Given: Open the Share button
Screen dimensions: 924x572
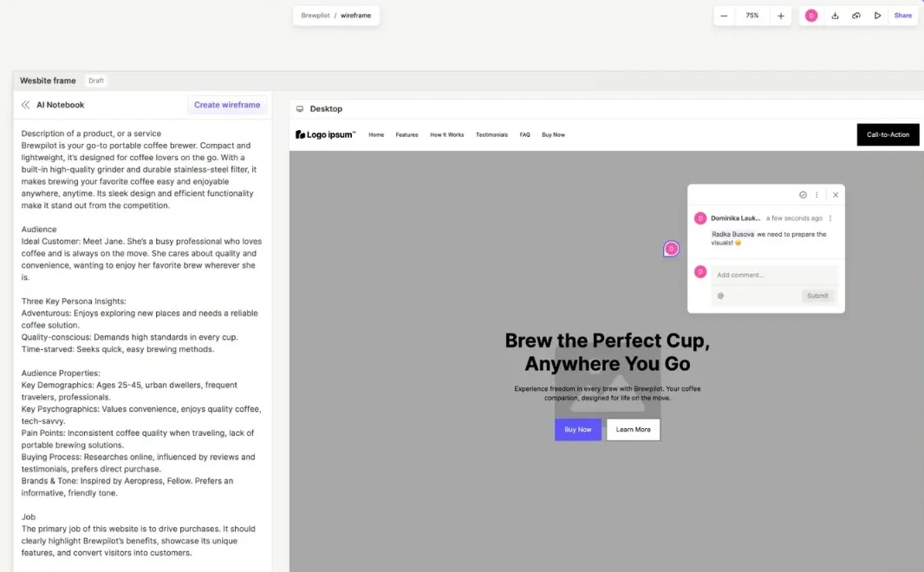Looking at the screenshot, I should pyautogui.click(x=903, y=16).
